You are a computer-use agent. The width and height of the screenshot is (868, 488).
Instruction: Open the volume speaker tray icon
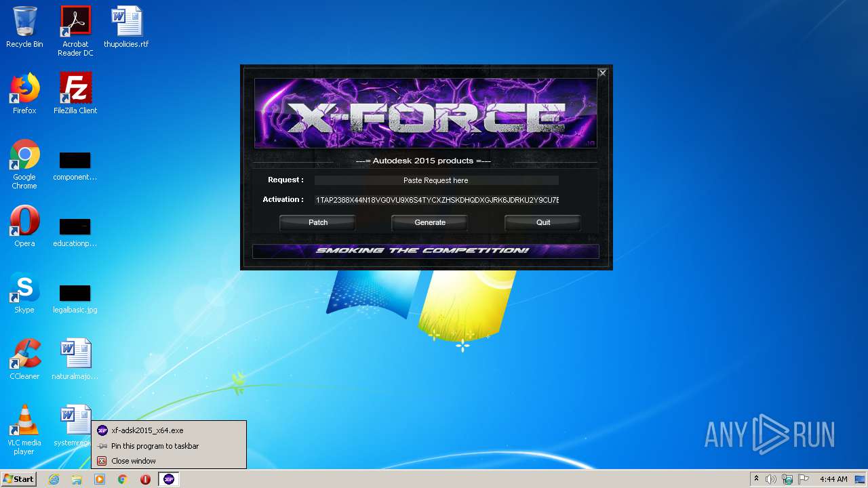click(771, 479)
